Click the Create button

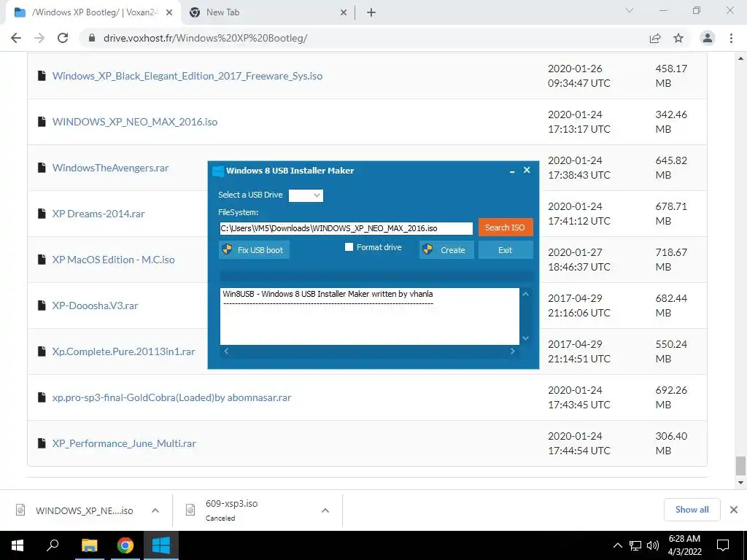[x=446, y=250]
